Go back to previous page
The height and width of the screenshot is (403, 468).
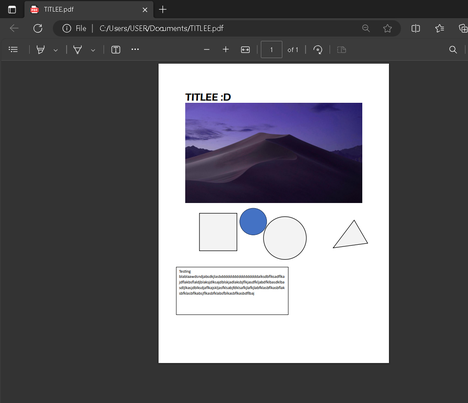click(x=14, y=28)
